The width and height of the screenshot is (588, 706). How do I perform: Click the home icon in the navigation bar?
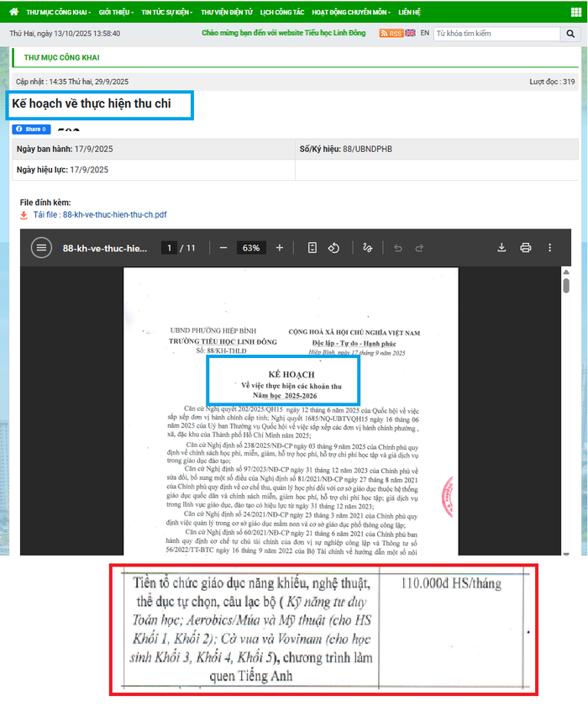point(13,13)
